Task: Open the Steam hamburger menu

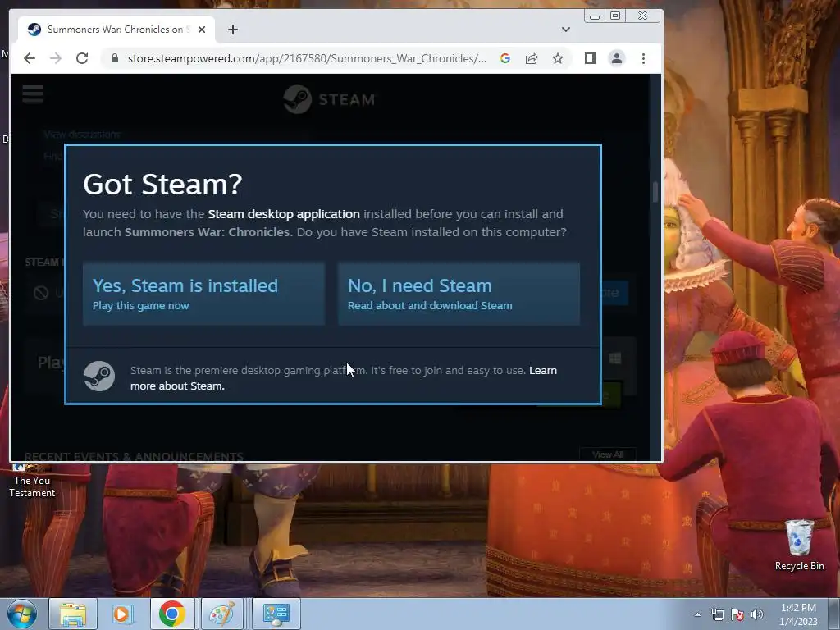Action: (33, 94)
